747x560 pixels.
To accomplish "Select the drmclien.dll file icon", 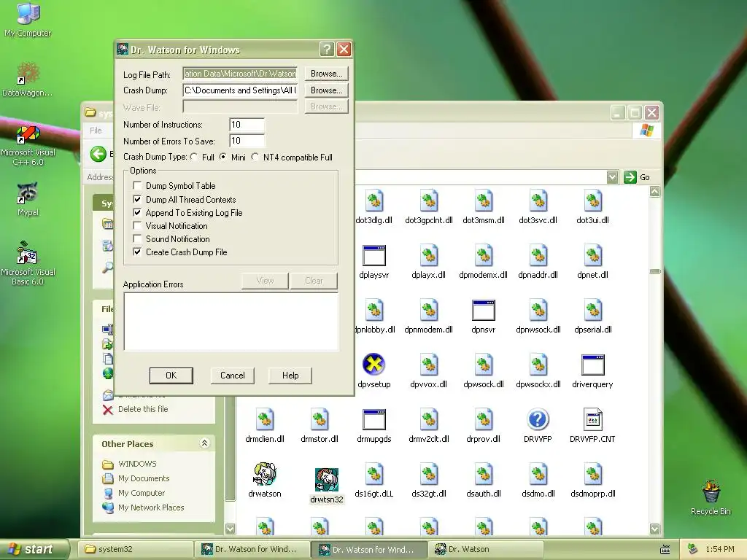I will 265,419.
